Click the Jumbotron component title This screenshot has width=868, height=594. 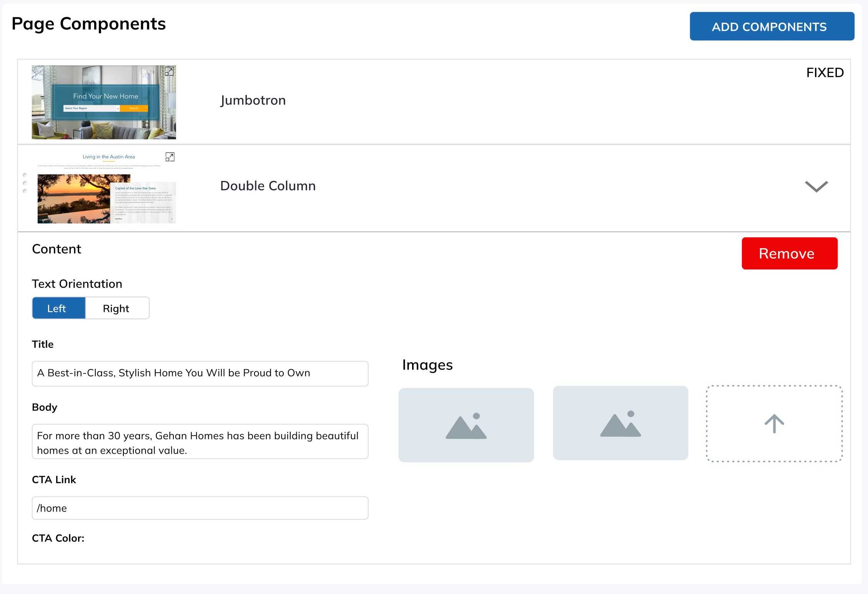tap(253, 100)
